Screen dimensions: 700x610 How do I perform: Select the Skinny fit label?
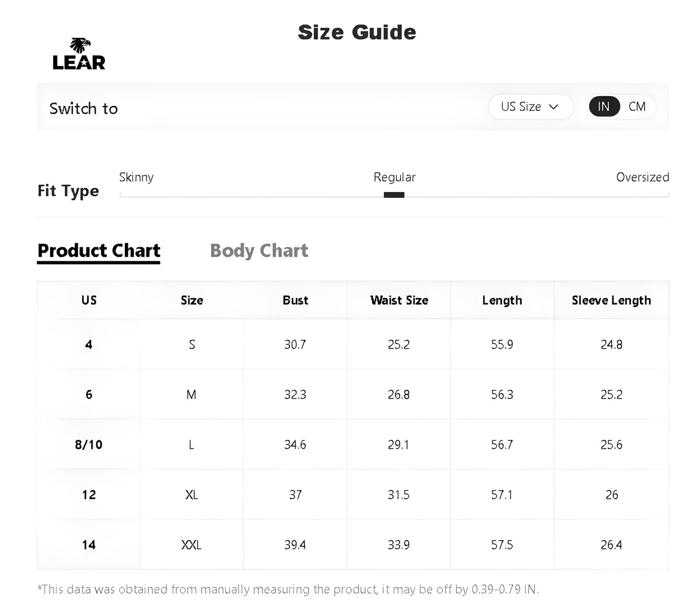coord(136,177)
